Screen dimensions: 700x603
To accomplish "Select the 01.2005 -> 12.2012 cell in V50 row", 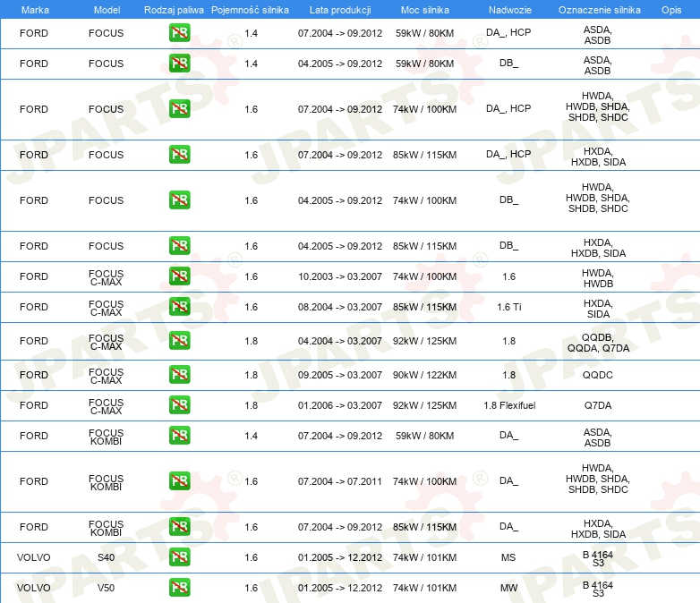I will click(x=340, y=588).
